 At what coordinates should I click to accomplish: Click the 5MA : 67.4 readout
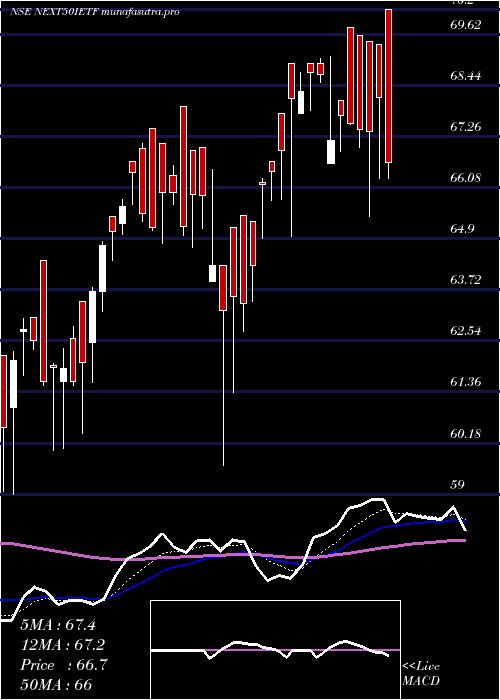click(x=58, y=625)
